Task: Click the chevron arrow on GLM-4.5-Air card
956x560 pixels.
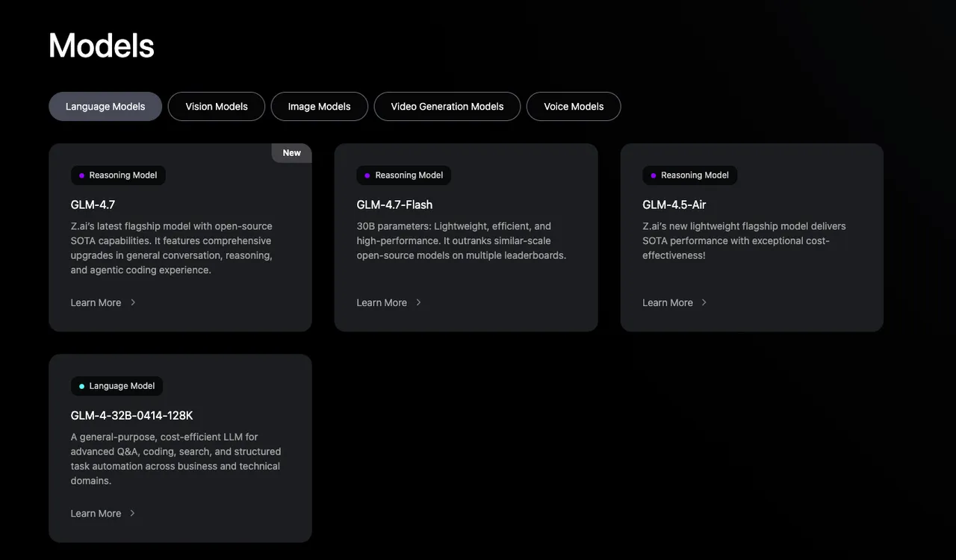Action: point(704,302)
